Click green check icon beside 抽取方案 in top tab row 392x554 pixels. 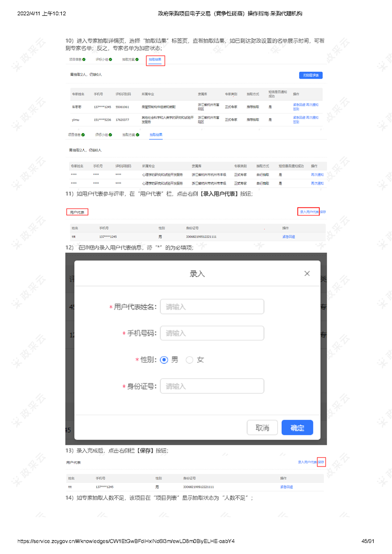(x=137, y=59)
